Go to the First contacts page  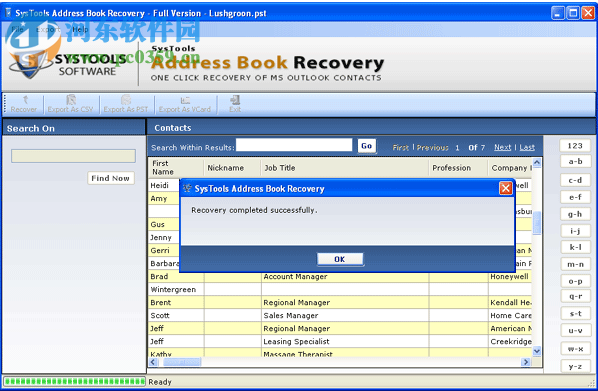(x=400, y=148)
